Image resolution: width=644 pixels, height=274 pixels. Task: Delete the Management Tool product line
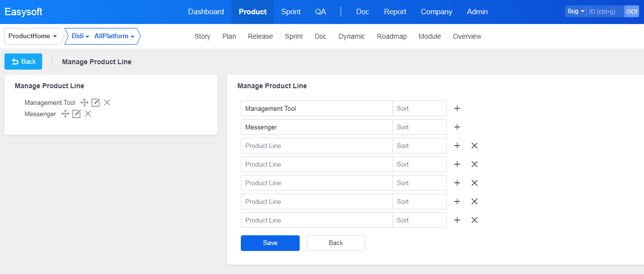(x=107, y=102)
